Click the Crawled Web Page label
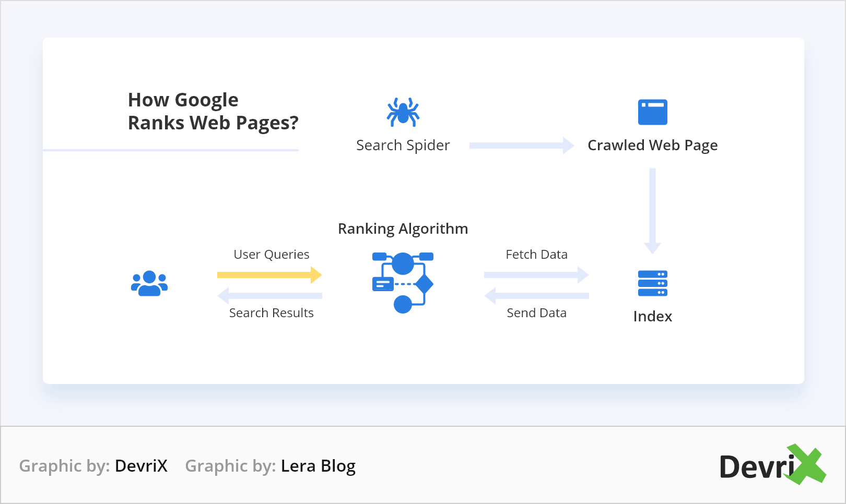 (x=652, y=145)
